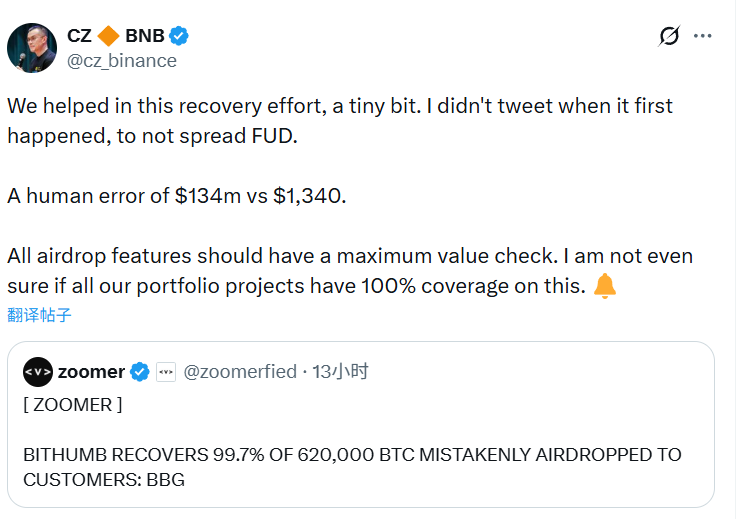Click the bell emoji ending the tweet
Screen dimensions: 740x519
pyautogui.click(x=605, y=286)
